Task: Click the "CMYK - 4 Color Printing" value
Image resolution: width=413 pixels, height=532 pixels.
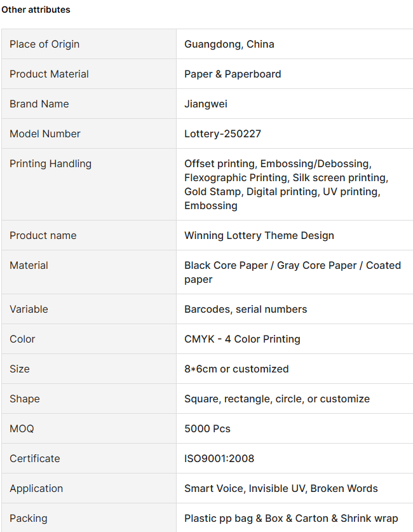Action: click(x=242, y=339)
